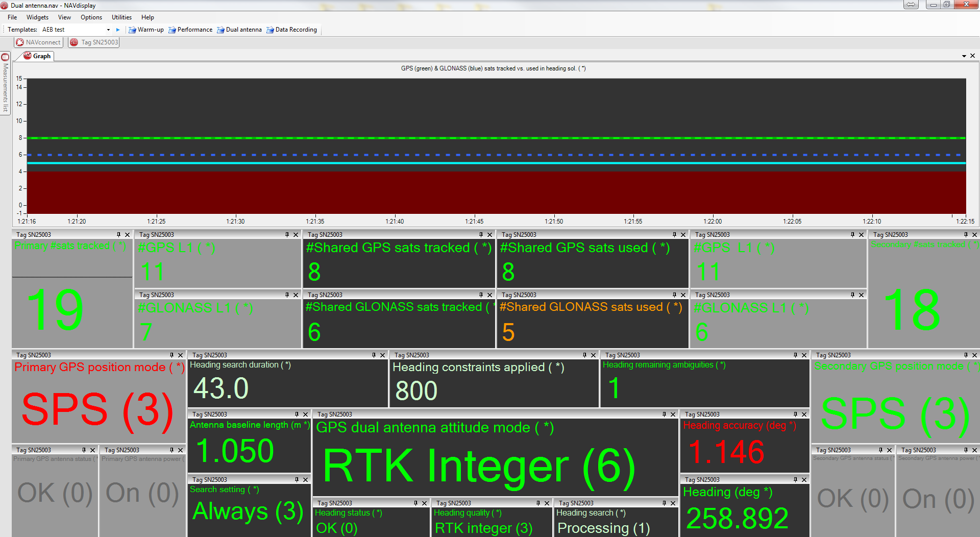
Task: Click the green line in the satellites graph
Action: (496, 138)
